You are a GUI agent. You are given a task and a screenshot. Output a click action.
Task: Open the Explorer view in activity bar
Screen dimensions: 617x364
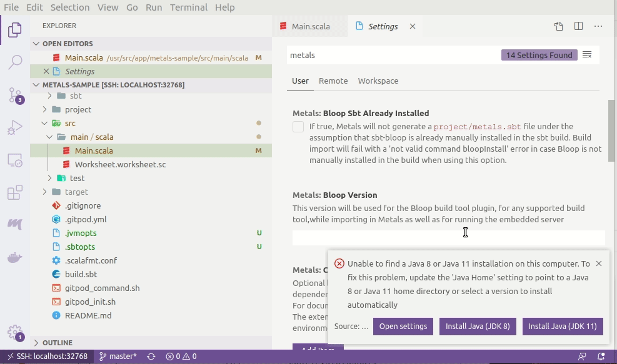(14, 30)
